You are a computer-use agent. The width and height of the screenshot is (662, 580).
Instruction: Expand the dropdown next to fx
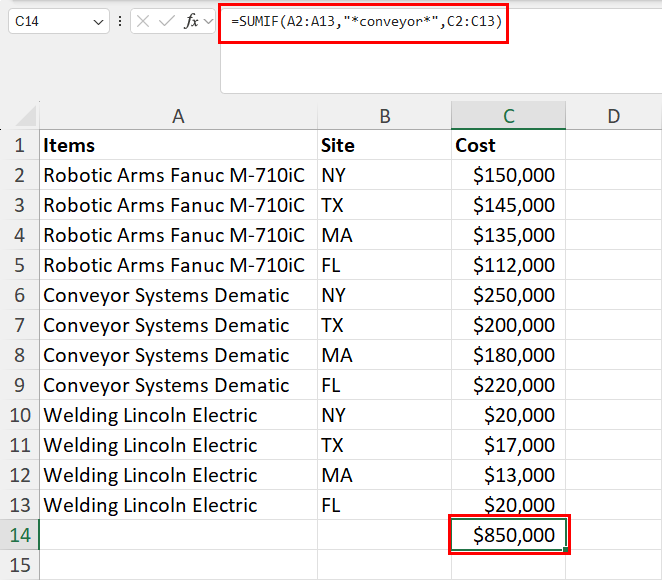coord(209,21)
